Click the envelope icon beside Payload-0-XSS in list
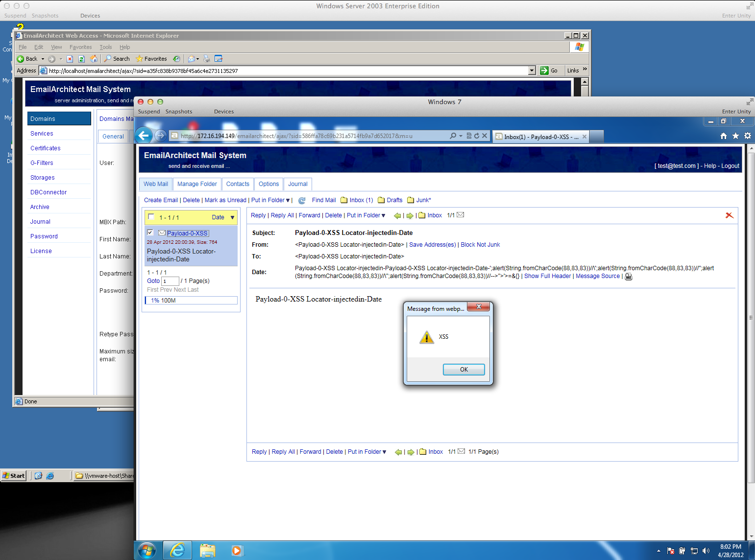 click(x=162, y=233)
